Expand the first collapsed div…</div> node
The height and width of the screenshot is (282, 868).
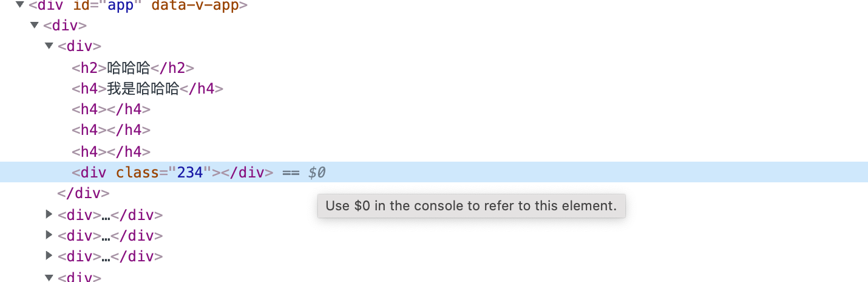click(49, 214)
